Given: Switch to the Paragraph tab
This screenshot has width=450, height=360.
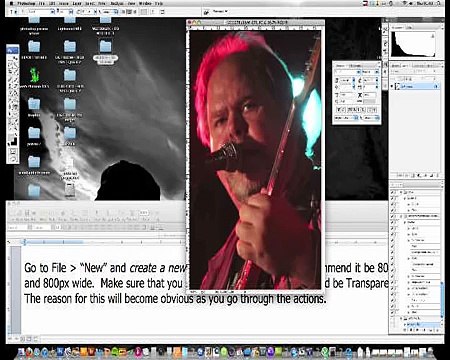Looking at the screenshot, I should tap(355, 66).
